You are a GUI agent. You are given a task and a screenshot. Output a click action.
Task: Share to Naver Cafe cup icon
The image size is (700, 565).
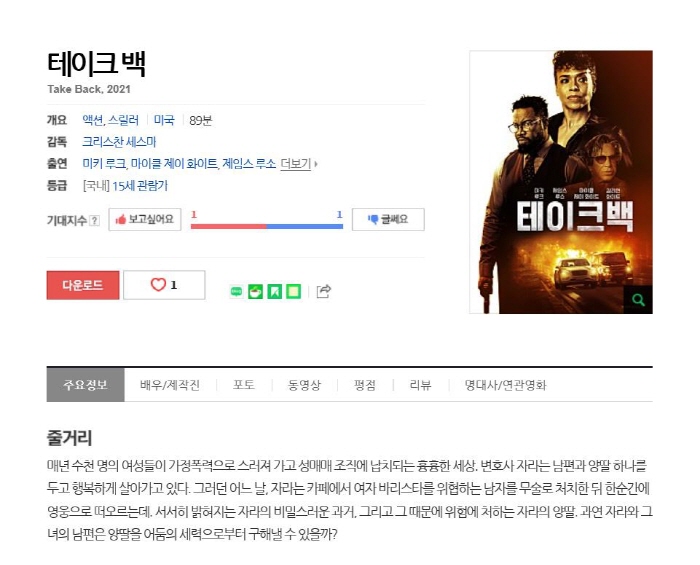255,291
